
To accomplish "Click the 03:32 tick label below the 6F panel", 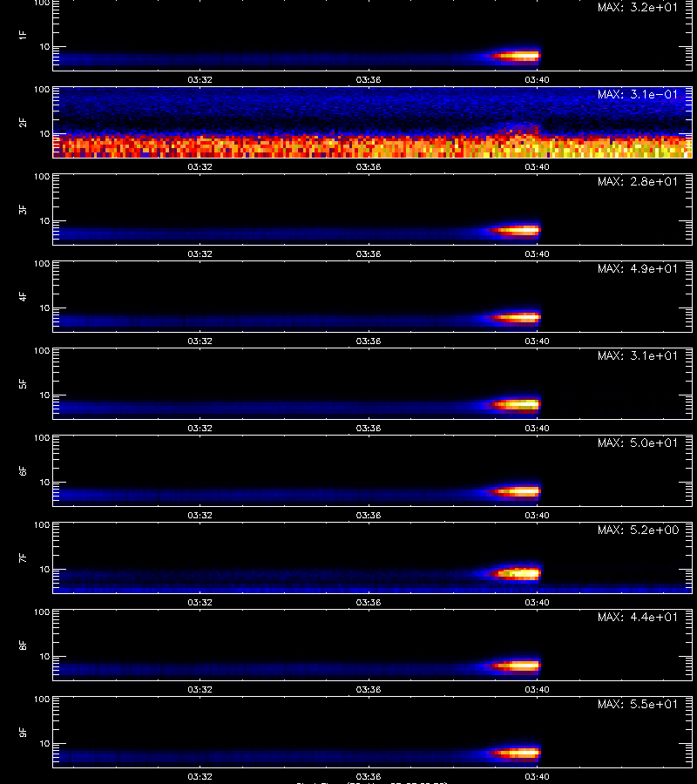I will pyautogui.click(x=200, y=515).
